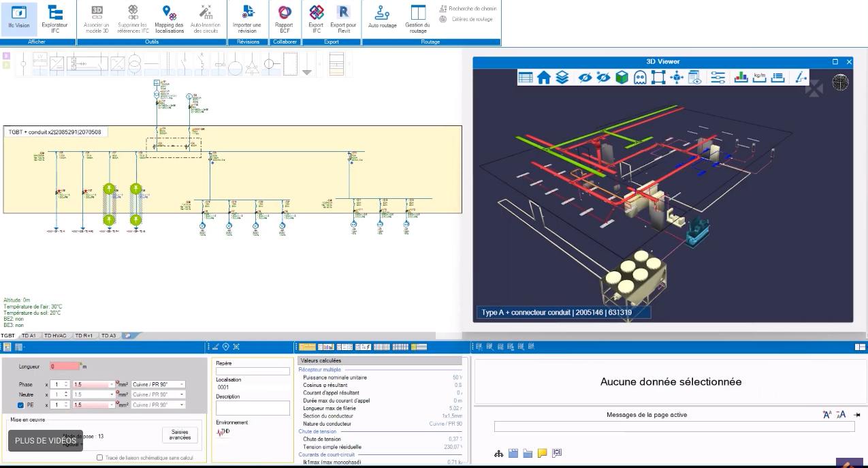Click the PLUS DE VIDÉOS button
The height and width of the screenshot is (468, 868).
[x=46, y=441]
